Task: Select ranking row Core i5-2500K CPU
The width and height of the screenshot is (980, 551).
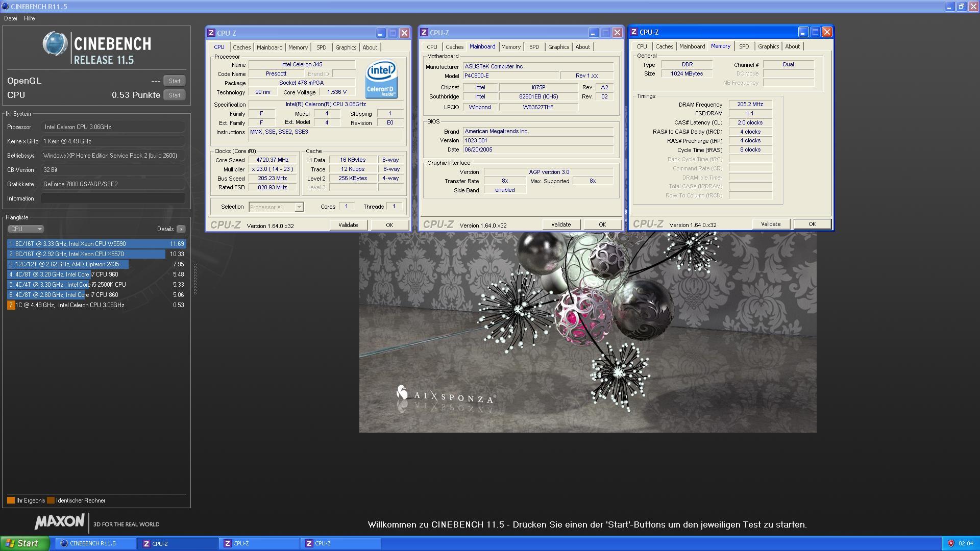Action: (x=96, y=285)
